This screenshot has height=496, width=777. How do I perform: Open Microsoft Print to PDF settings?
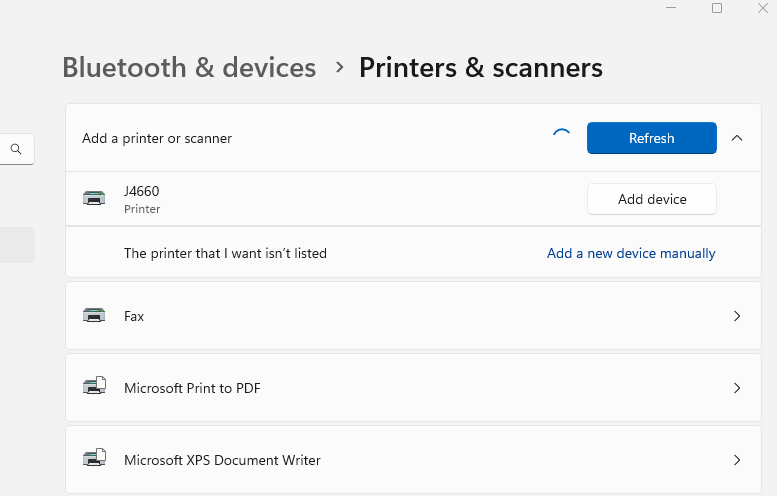click(x=413, y=387)
